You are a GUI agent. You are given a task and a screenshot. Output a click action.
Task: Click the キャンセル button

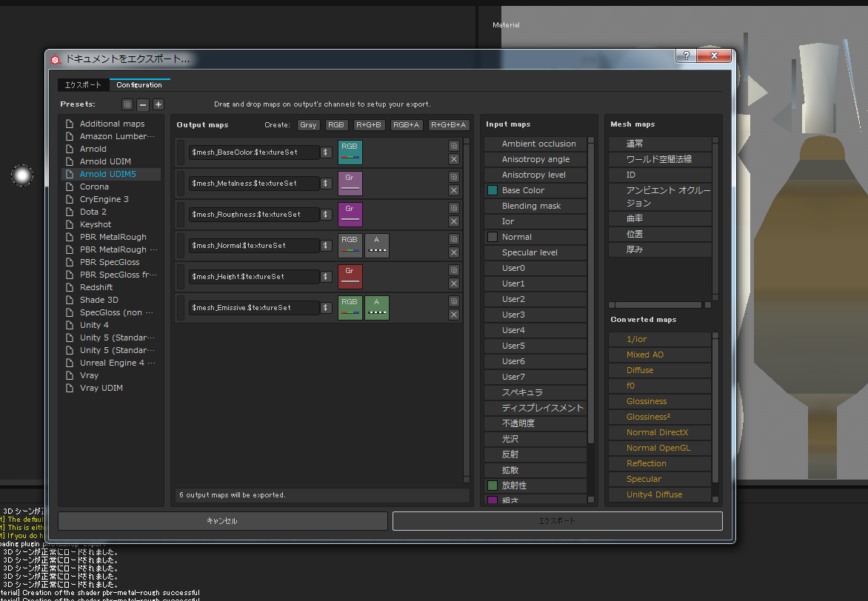tap(222, 521)
